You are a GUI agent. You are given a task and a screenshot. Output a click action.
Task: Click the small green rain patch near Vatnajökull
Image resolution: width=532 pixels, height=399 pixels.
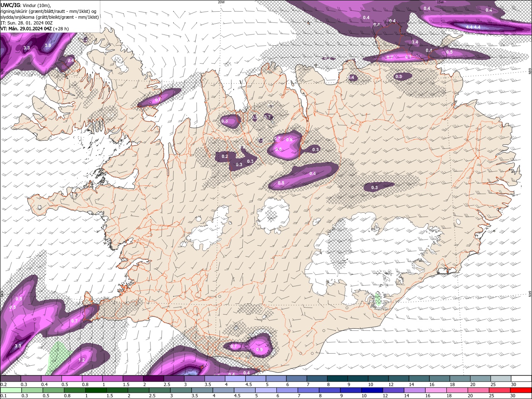click(x=378, y=300)
